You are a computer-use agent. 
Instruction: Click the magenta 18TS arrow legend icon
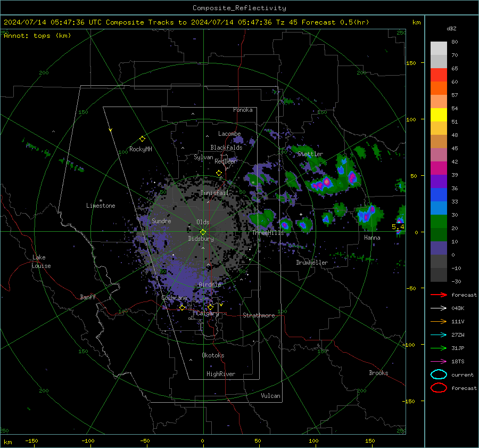click(x=439, y=362)
